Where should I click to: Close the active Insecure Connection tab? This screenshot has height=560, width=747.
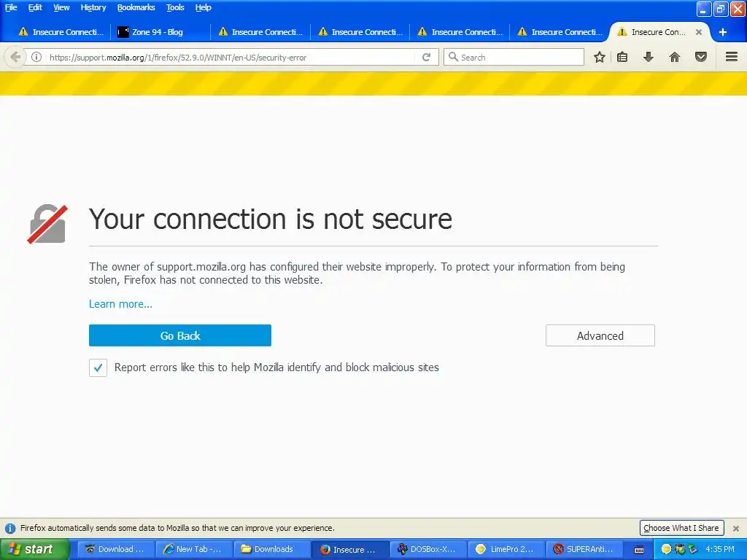(x=698, y=32)
